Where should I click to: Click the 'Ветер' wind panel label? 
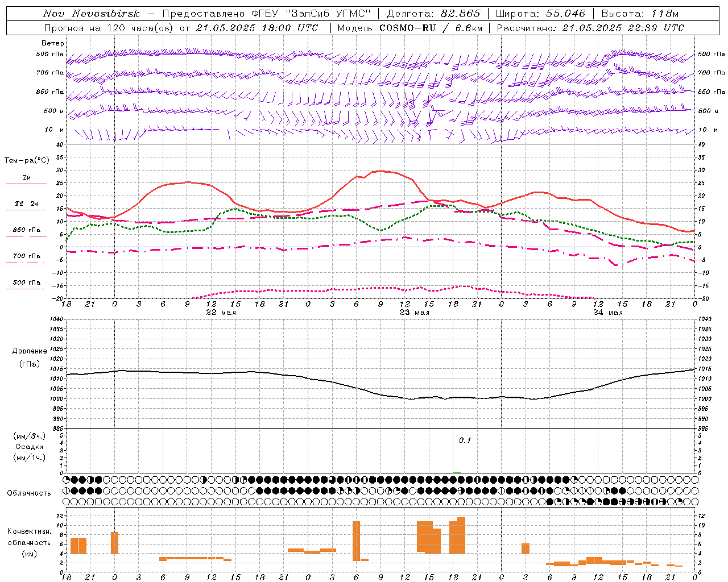53,43
